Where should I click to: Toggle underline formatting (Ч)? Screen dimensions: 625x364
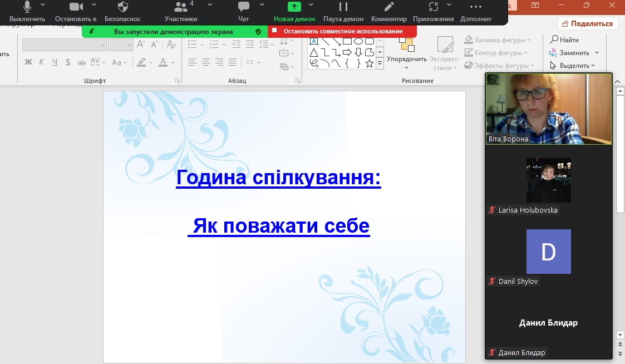55,62
